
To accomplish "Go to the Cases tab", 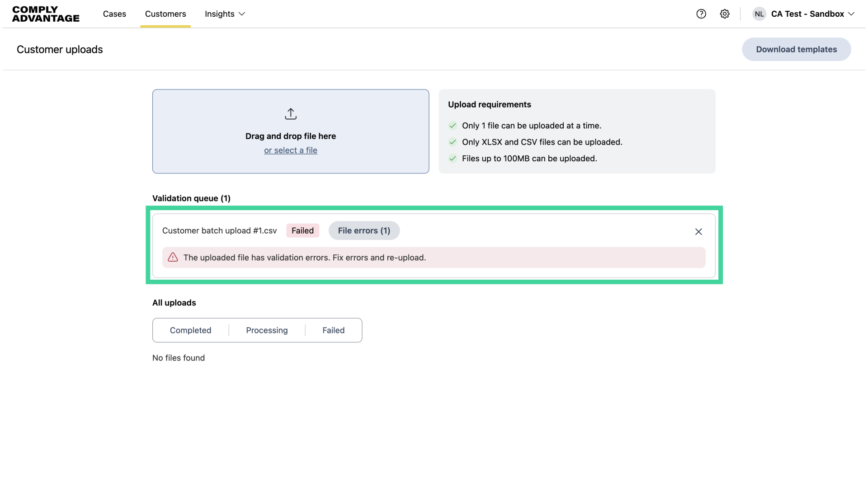I will coord(114,14).
